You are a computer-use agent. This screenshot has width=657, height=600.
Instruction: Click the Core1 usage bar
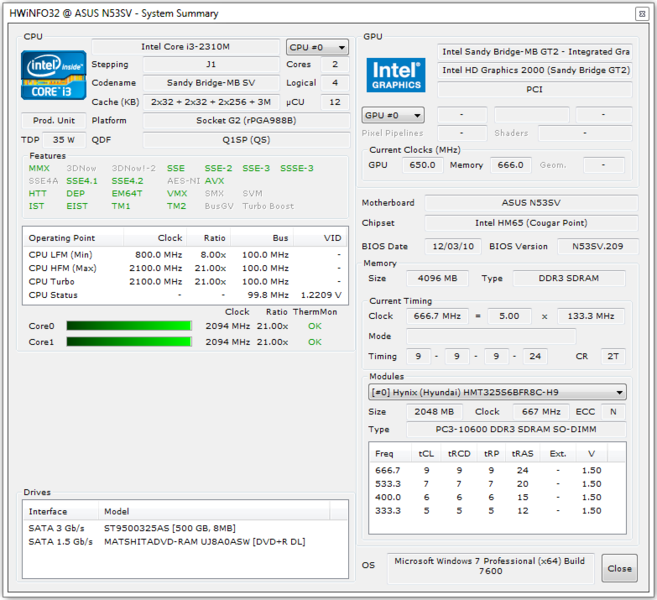pyautogui.click(x=129, y=342)
